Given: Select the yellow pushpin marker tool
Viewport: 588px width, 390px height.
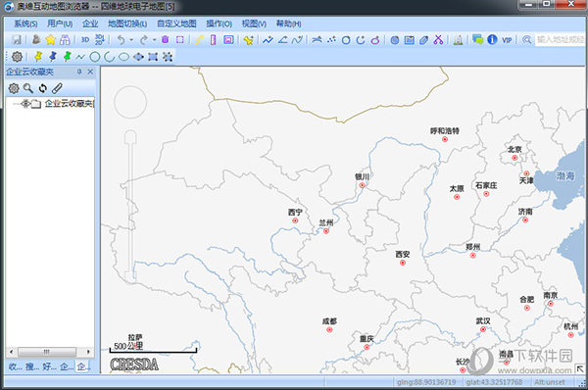Looking at the screenshot, I should pos(38,57).
